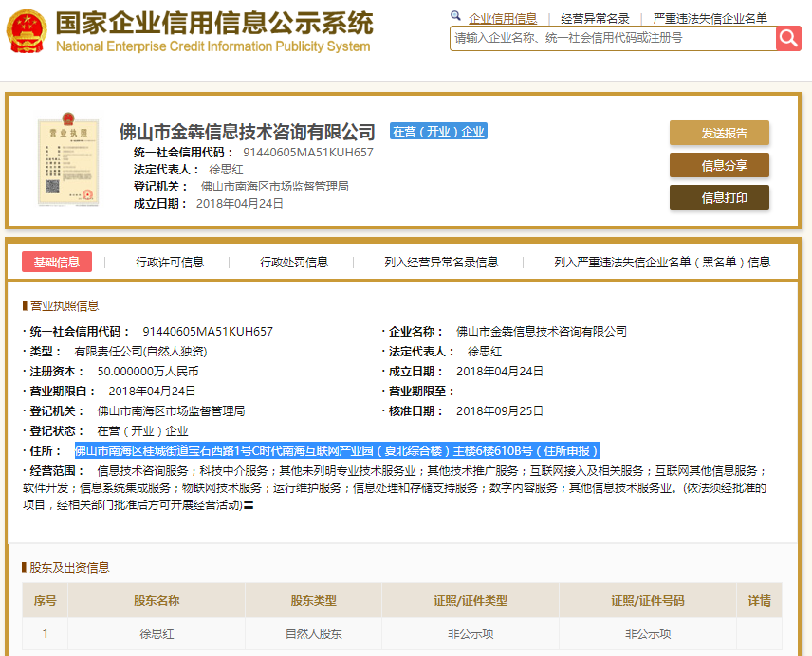Click the 〓 icon ending 经营范围 text
The image size is (812, 656).
(x=249, y=505)
